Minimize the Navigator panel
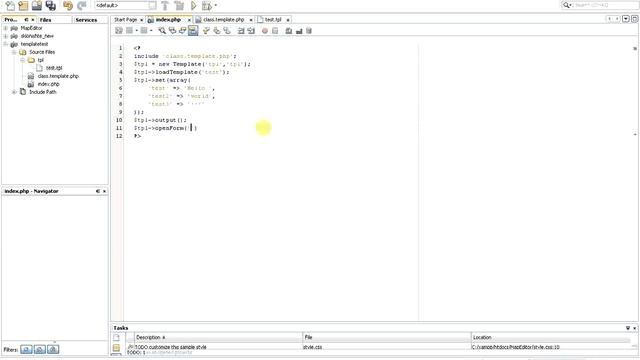Image resolution: width=640 pixels, height=360 pixels. [98, 191]
